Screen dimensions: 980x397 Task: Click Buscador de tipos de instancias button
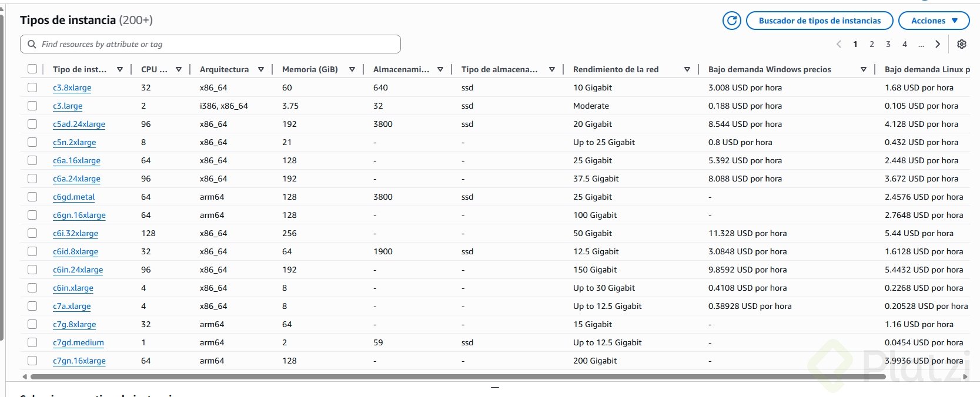[x=820, y=21]
